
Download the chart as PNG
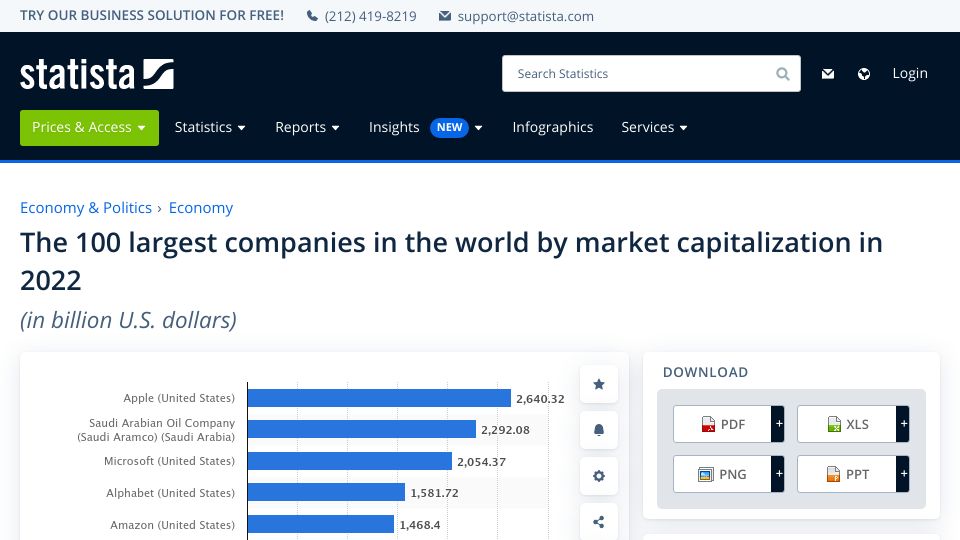[722, 474]
